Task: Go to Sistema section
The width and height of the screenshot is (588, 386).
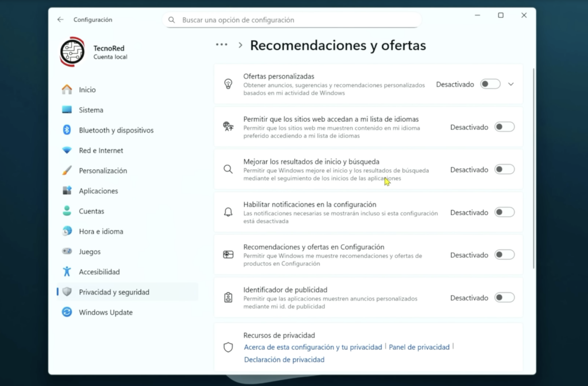Action: pyautogui.click(x=127, y=110)
